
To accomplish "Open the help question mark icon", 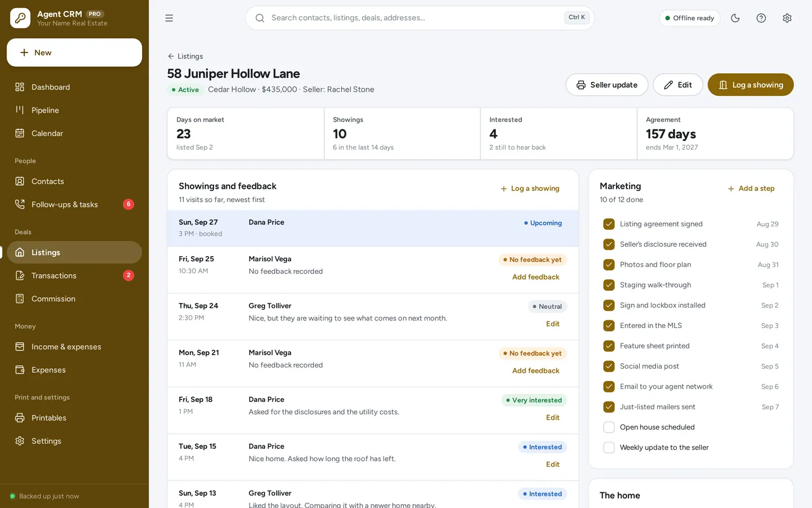I will 761,18.
